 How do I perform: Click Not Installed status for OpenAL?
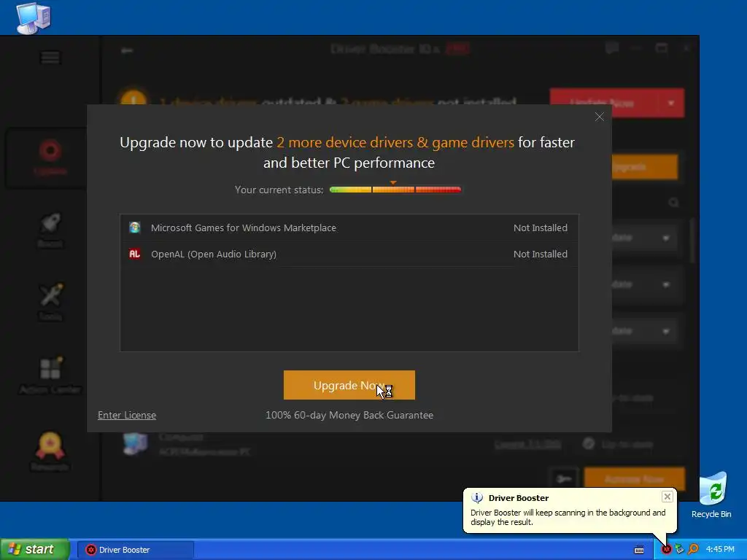point(541,254)
